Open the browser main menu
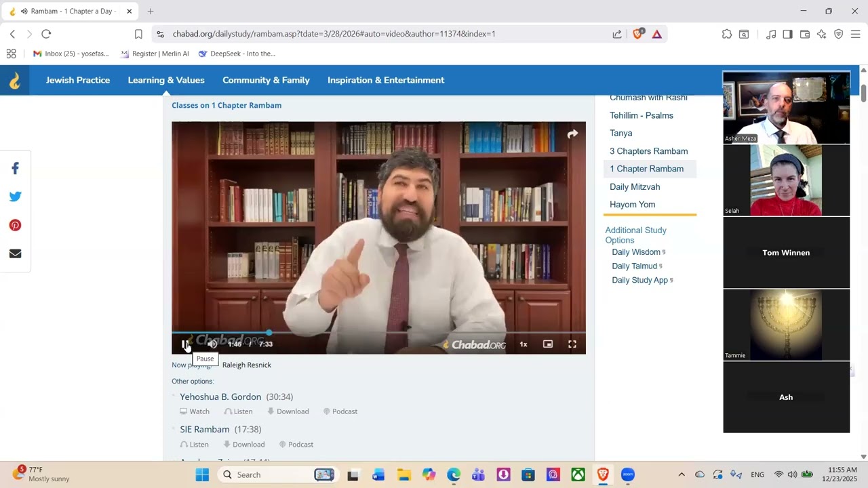 click(855, 34)
